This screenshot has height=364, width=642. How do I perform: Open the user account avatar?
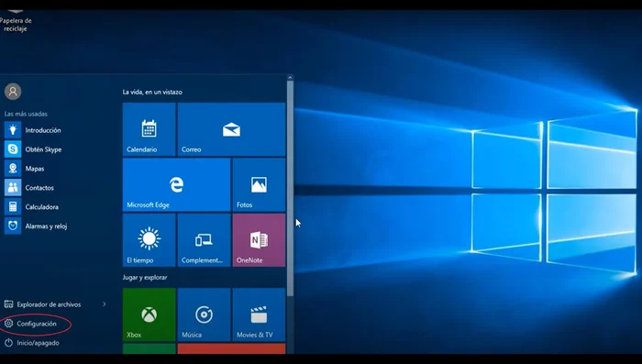(x=13, y=92)
